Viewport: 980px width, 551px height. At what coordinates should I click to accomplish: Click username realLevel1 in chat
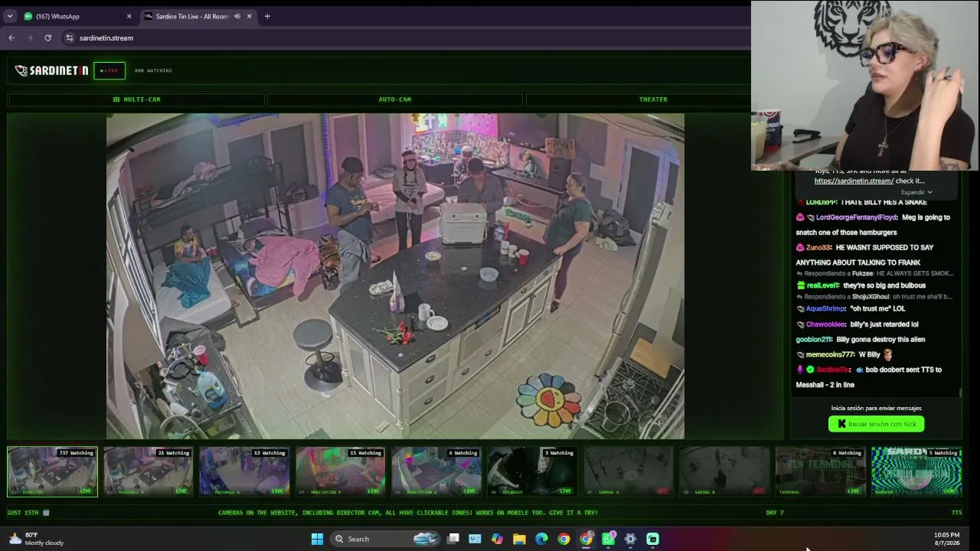(x=823, y=285)
